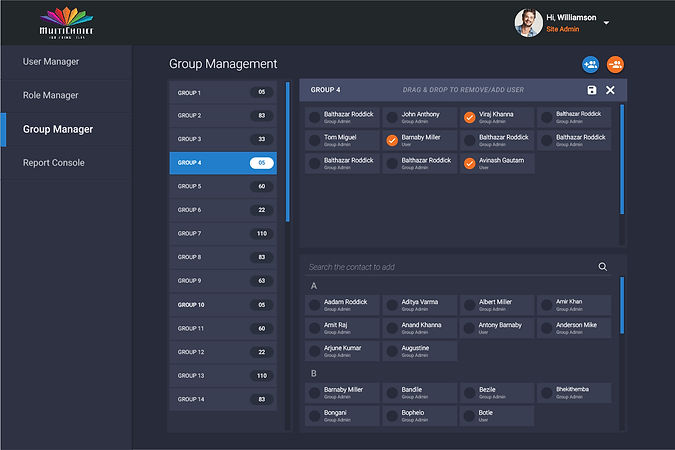Select Group 14 in list

click(223, 399)
